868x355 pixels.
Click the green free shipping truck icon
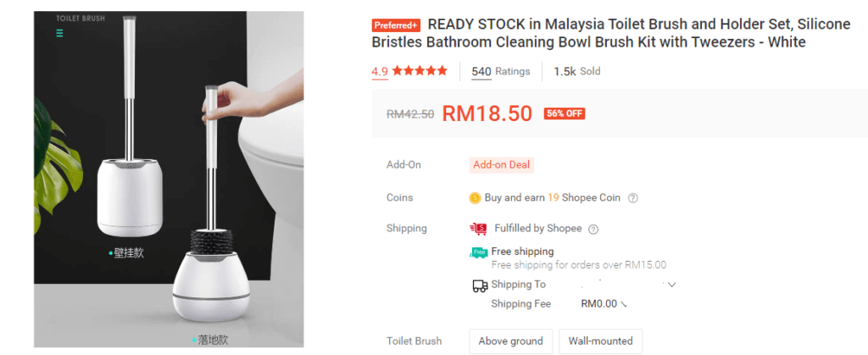coord(479,252)
